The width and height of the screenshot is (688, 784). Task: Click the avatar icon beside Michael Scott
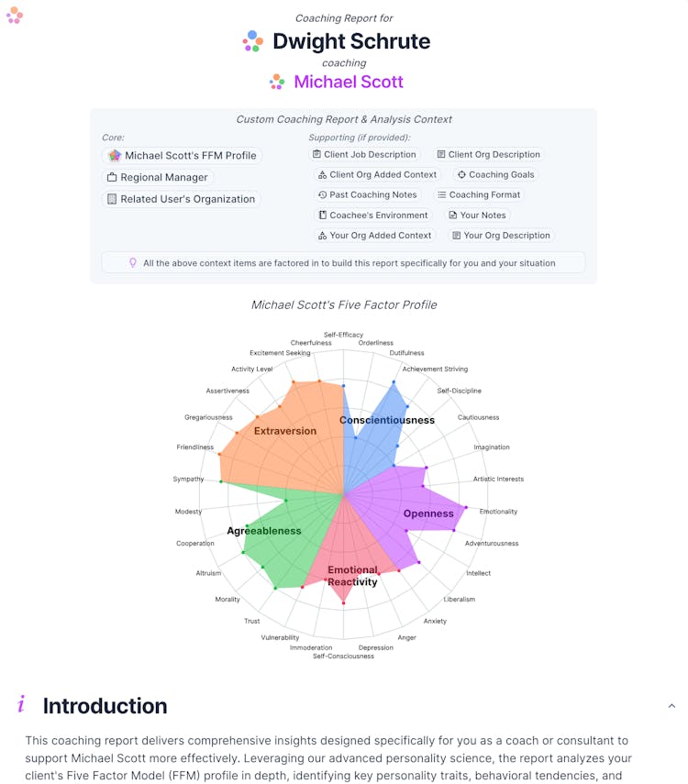pyautogui.click(x=277, y=82)
